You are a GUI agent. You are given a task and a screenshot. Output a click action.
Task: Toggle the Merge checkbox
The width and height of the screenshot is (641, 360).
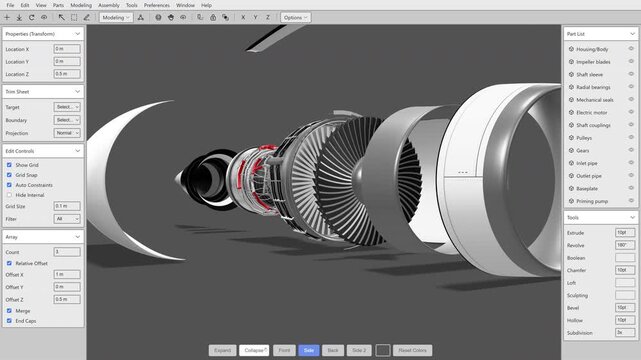pos(9,311)
